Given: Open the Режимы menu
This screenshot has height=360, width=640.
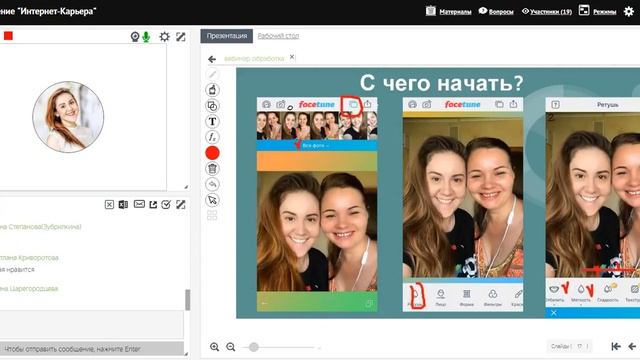Looking at the screenshot, I should pos(604,12).
